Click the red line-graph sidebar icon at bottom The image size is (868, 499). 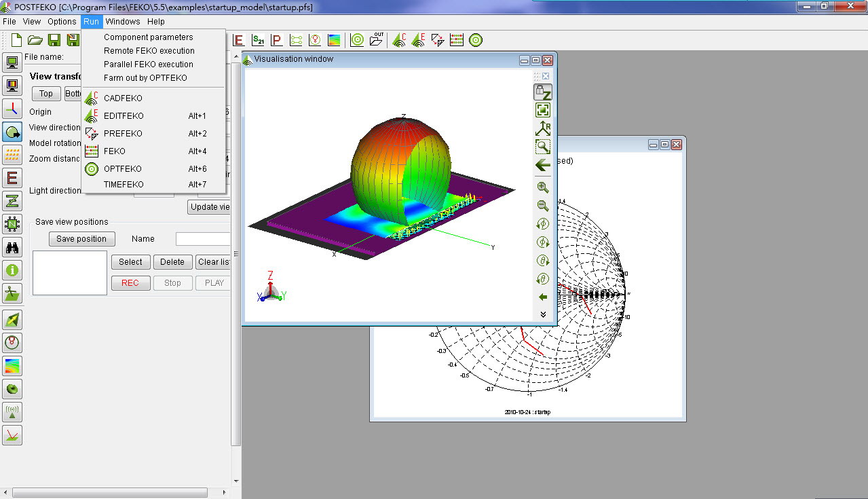pos(12,435)
